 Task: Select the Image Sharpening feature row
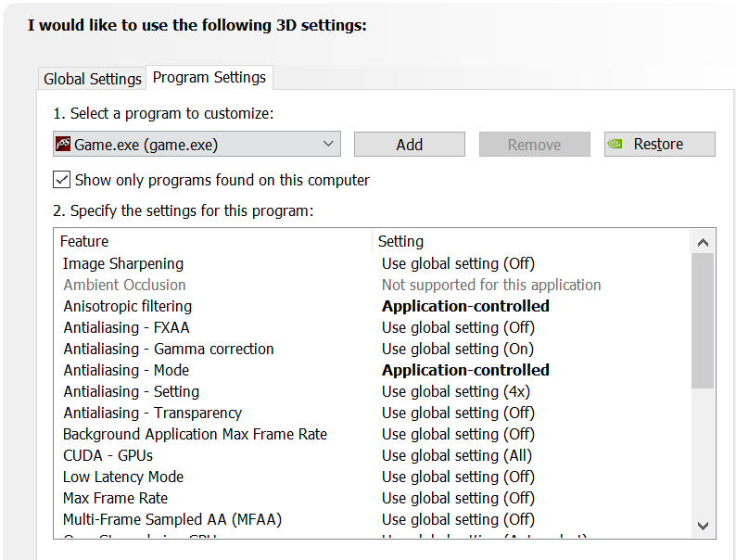[x=123, y=263]
